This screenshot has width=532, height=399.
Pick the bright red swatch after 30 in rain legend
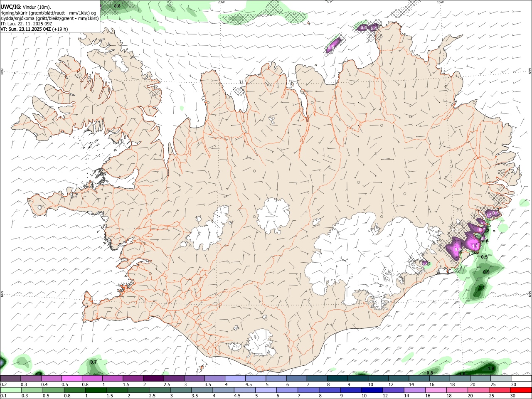pyautogui.click(x=521, y=390)
